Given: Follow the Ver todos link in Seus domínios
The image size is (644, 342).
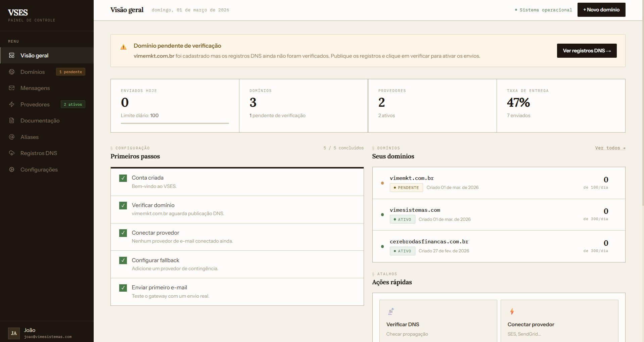Looking at the screenshot, I should coord(610,148).
